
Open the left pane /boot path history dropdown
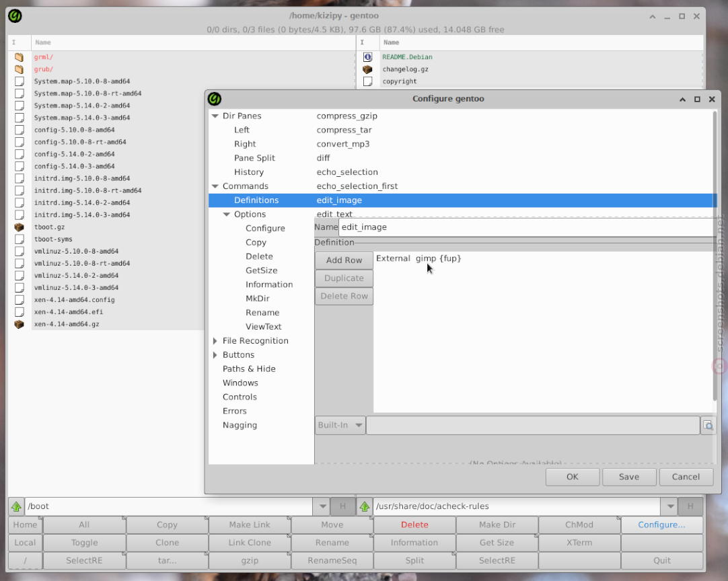click(322, 506)
